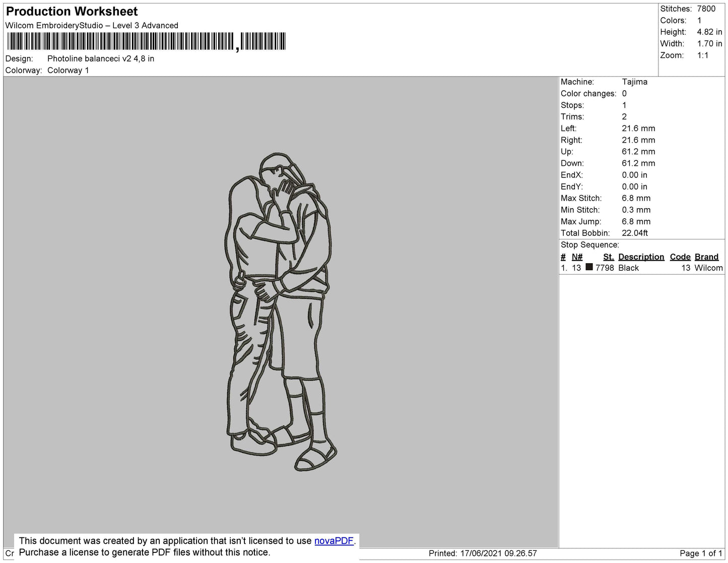
Task: Select the Machine value 'Tajima'
Action: tap(635, 82)
